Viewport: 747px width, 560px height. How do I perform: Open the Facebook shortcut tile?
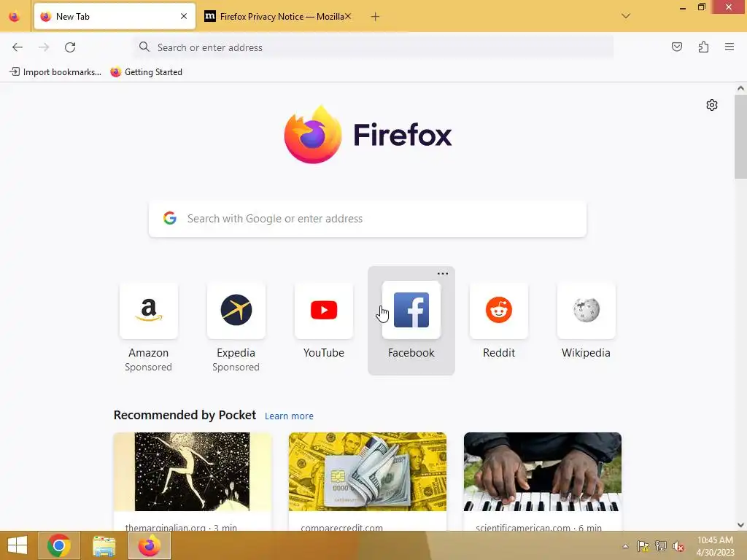(411, 322)
